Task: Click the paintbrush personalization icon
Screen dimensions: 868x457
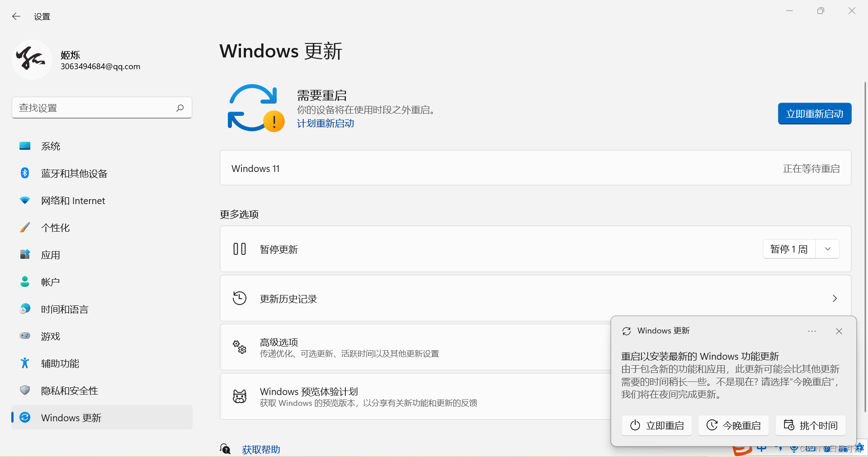Action: (x=25, y=228)
